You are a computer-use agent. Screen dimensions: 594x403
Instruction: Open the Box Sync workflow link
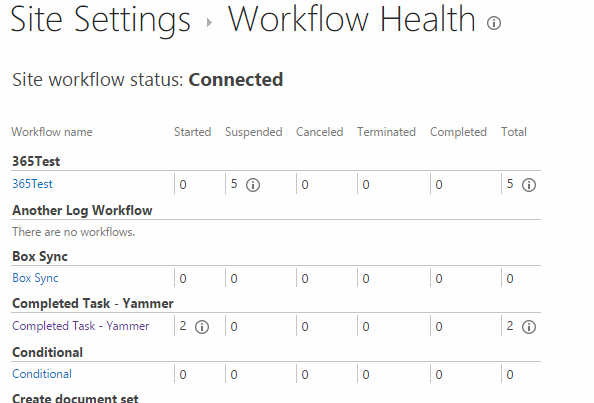[x=35, y=278]
